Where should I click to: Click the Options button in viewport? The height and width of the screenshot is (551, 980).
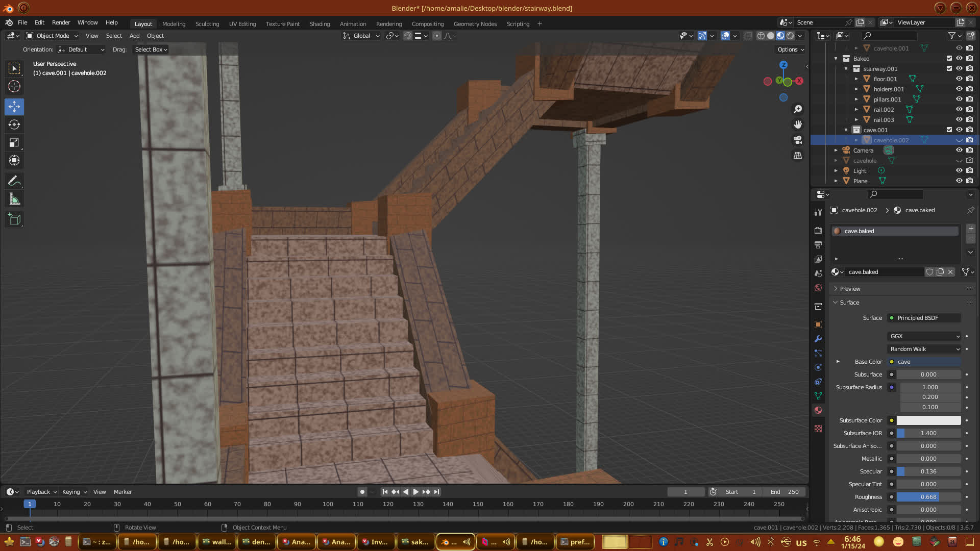click(x=791, y=49)
